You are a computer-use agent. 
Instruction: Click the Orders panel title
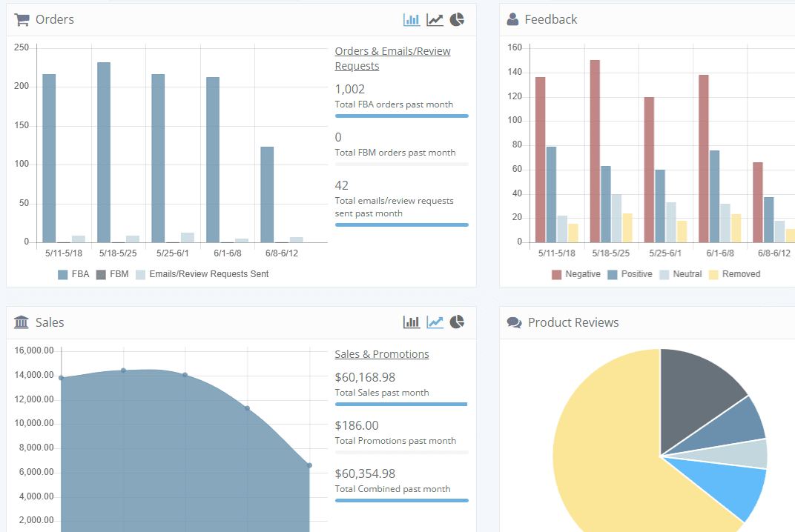(x=55, y=19)
